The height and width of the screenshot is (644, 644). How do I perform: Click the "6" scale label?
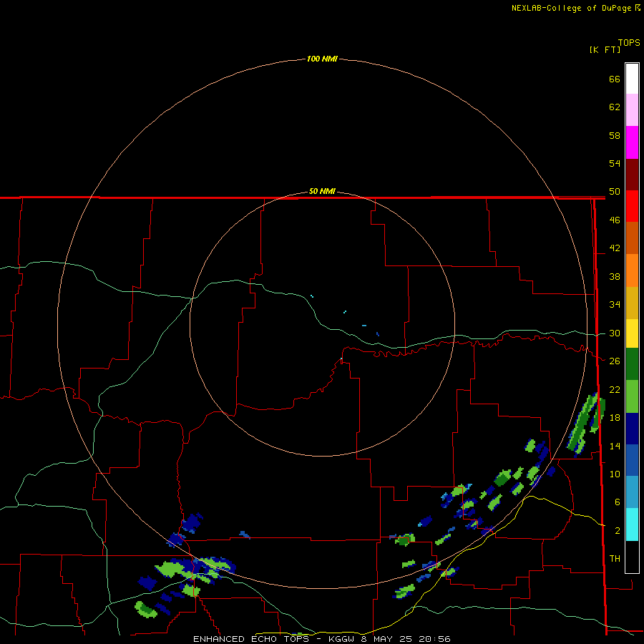(x=618, y=502)
